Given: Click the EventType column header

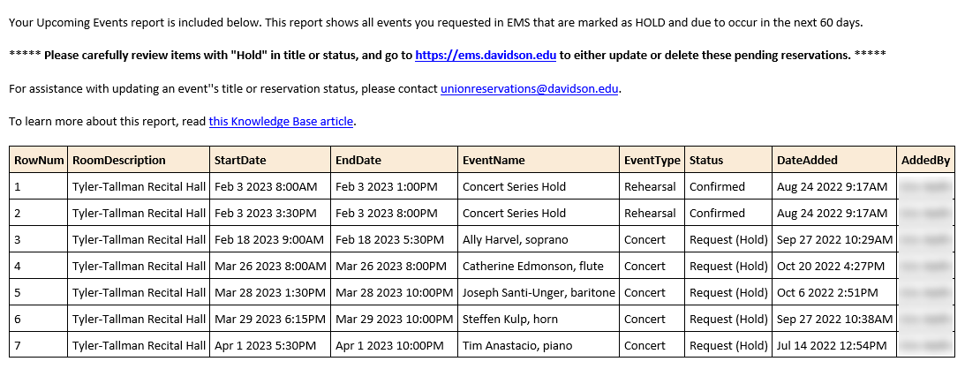Looking at the screenshot, I should [x=652, y=160].
